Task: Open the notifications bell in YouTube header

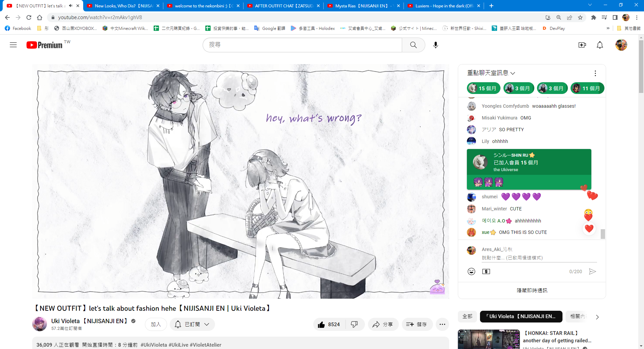Action: point(600,45)
